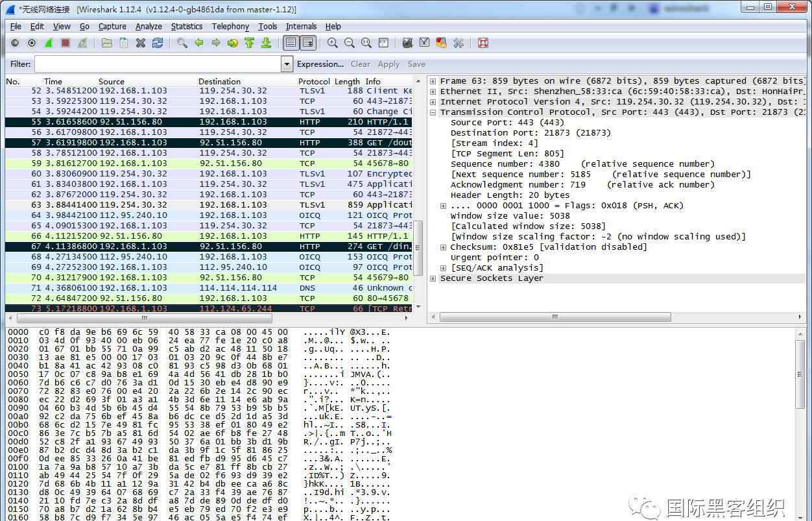Open capture options icon
The image size is (812, 521).
[x=32, y=43]
